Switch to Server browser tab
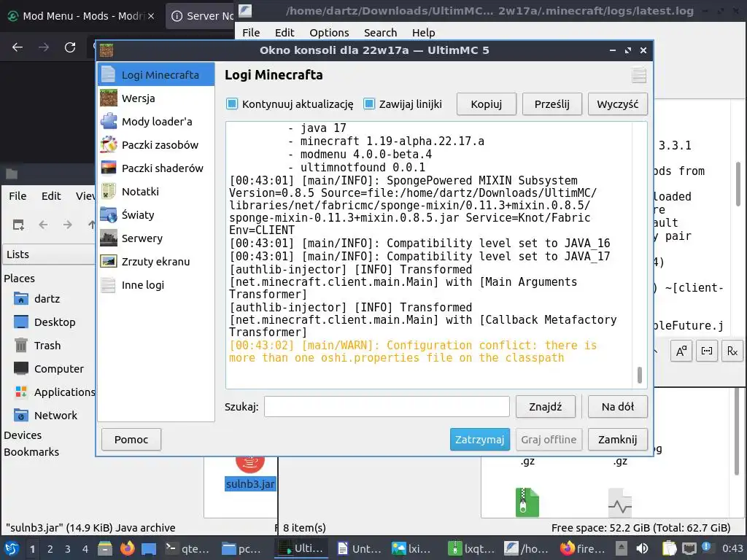This screenshot has height=560, width=747. [x=201, y=16]
